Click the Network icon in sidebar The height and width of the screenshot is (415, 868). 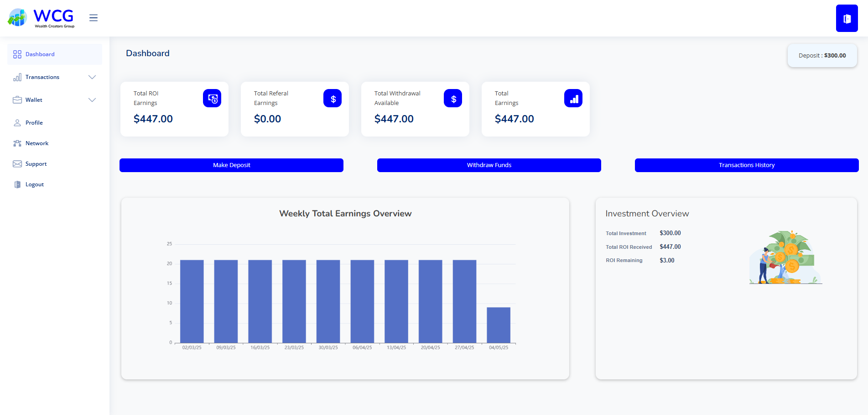pyautogui.click(x=17, y=143)
